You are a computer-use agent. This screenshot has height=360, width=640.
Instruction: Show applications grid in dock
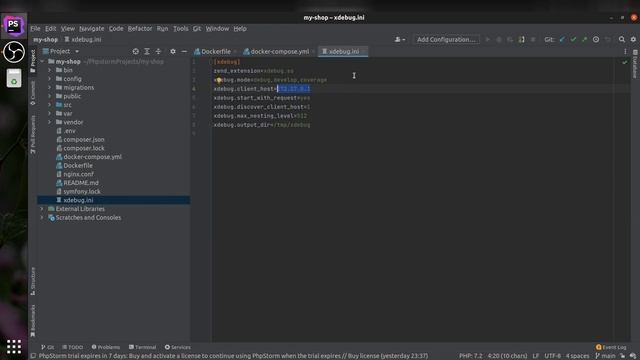[x=13, y=347]
